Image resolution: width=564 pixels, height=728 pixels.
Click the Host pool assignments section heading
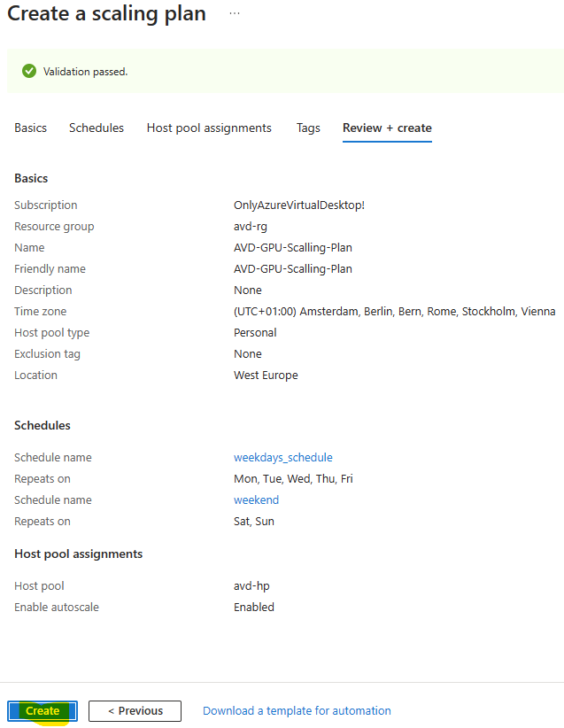(79, 554)
